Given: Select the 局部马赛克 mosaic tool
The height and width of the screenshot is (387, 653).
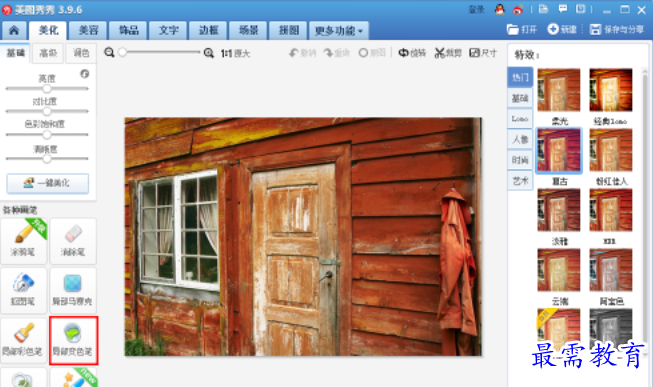Looking at the screenshot, I should [x=73, y=291].
